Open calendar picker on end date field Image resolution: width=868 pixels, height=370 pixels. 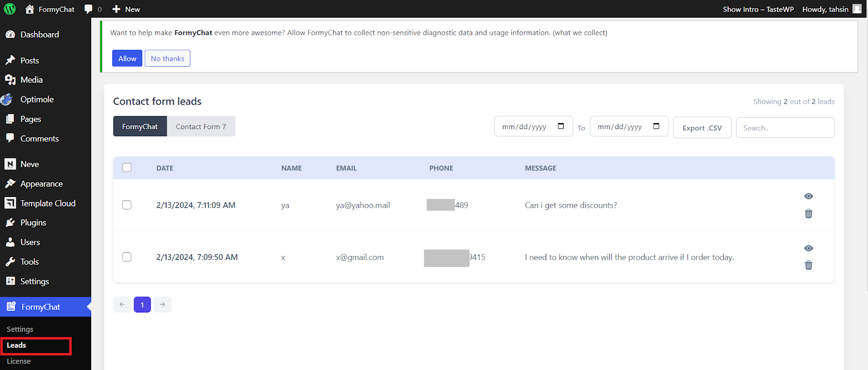coord(656,126)
